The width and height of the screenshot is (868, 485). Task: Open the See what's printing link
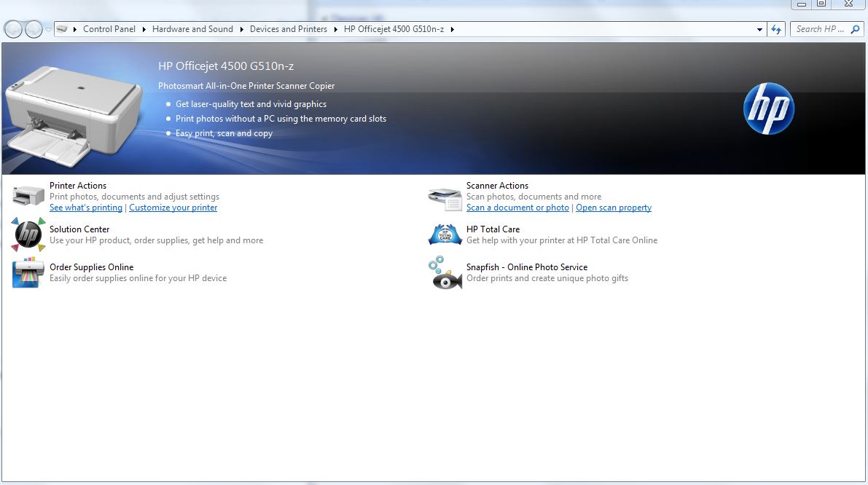pyautogui.click(x=85, y=208)
